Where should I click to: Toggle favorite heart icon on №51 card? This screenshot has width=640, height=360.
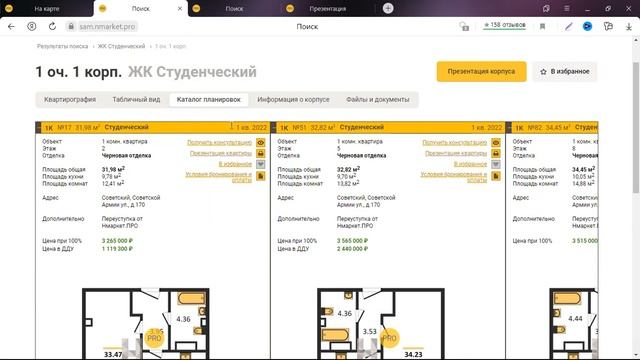(x=496, y=164)
